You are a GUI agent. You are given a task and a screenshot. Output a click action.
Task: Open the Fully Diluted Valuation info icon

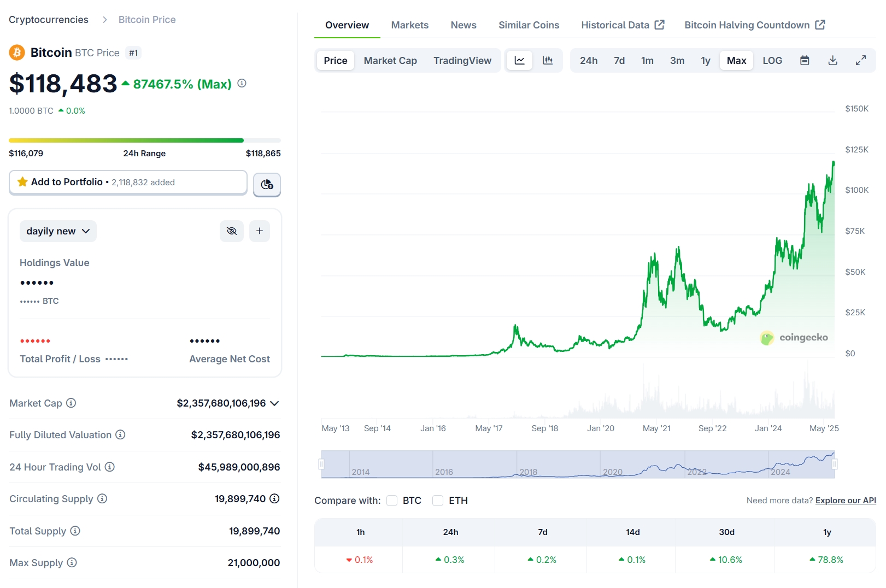coord(120,434)
